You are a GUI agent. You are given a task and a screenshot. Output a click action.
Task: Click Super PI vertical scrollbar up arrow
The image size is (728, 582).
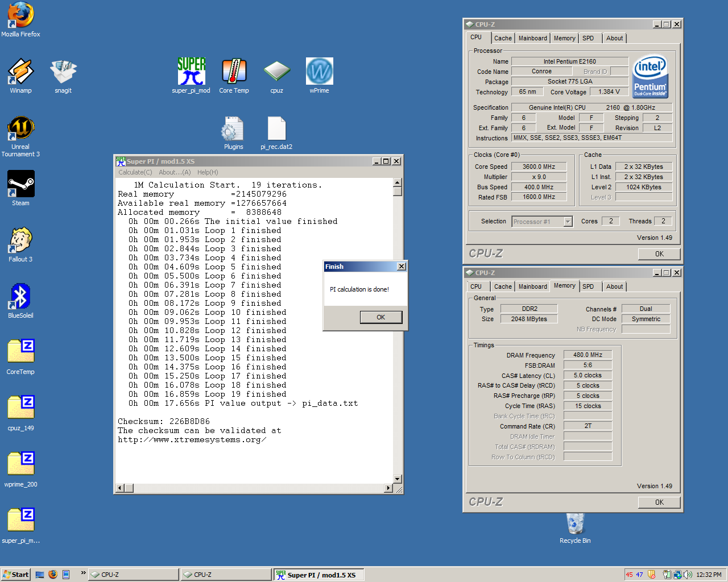pos(398,182)
